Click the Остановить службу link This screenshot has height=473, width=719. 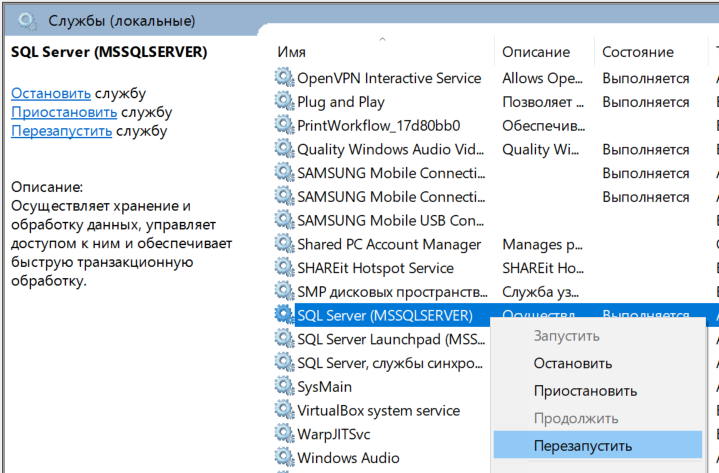50,93
